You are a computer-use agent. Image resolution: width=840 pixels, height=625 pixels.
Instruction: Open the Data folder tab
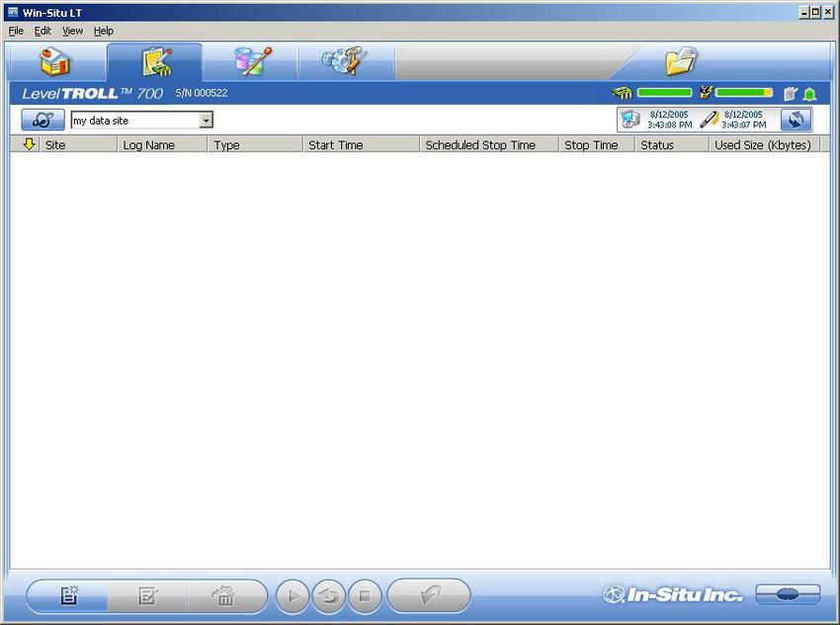680,61
